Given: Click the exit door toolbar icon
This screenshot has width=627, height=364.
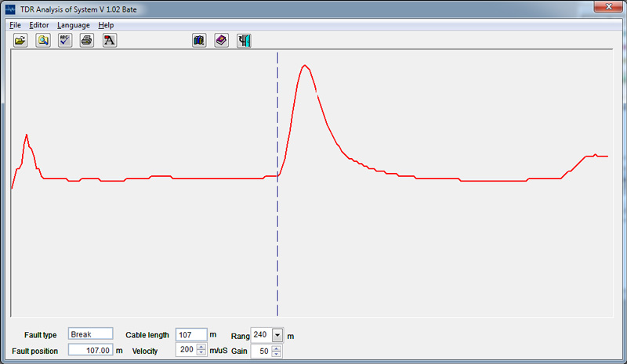Looking at the screenshot, I should (x=244, y=40).
